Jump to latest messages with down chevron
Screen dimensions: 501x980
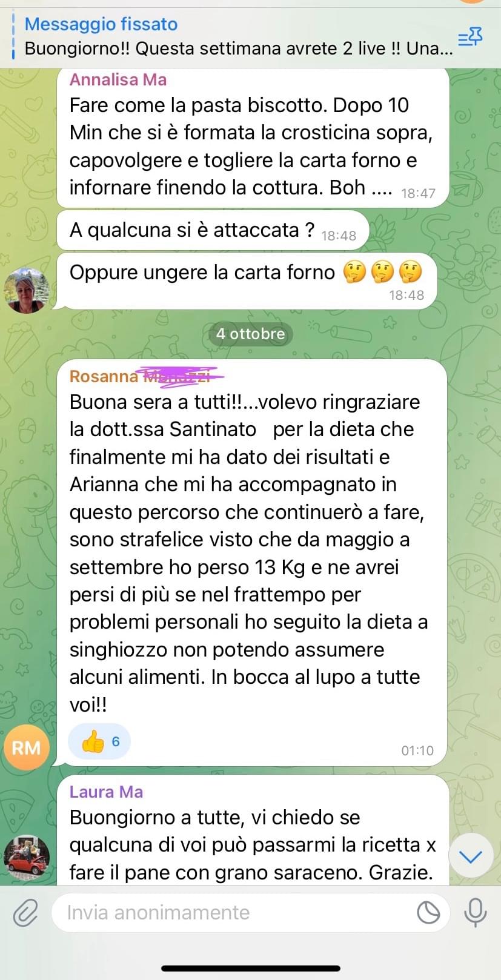[x=471, y=856]
